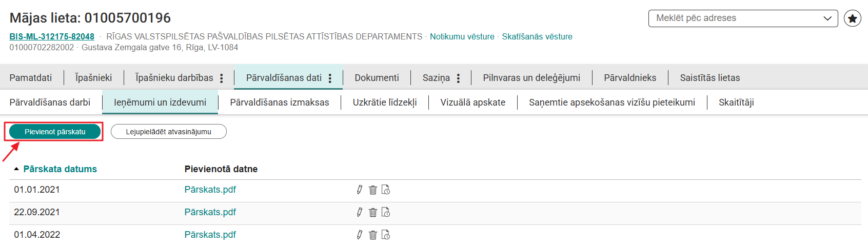The width and height of the screenshot is (868, 247).
Task: Delete the 01.04.2022 report using trash icon
Action: tap(373, 235)
